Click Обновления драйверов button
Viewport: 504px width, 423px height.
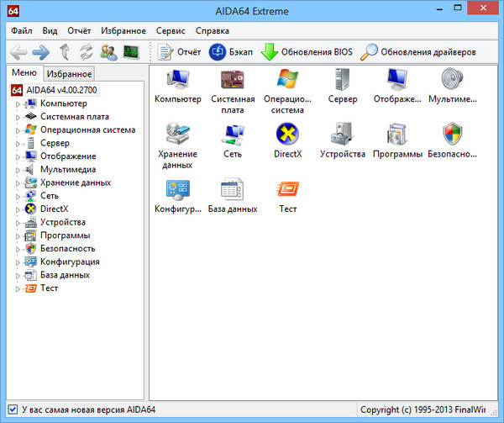click(x=418, y=52)
